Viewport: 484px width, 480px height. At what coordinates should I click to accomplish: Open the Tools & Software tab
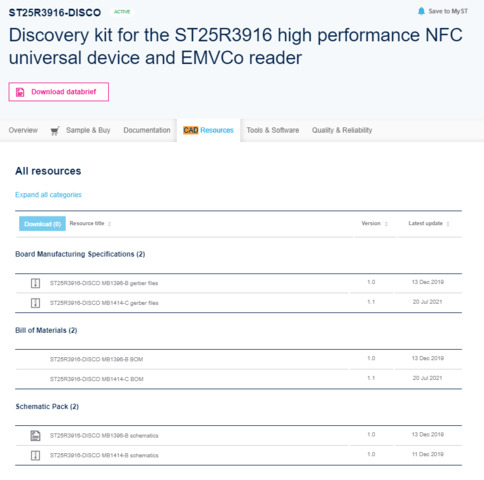coord(273,130)
